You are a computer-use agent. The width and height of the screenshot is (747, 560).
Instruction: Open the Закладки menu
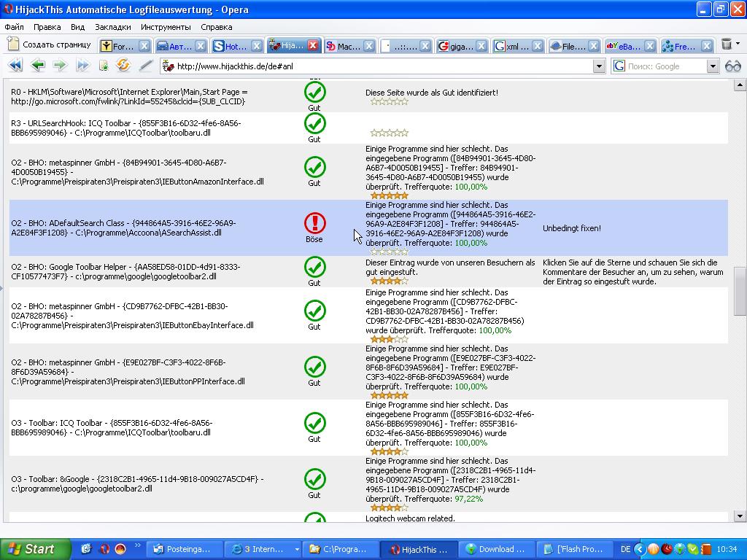tap(113, 27)
